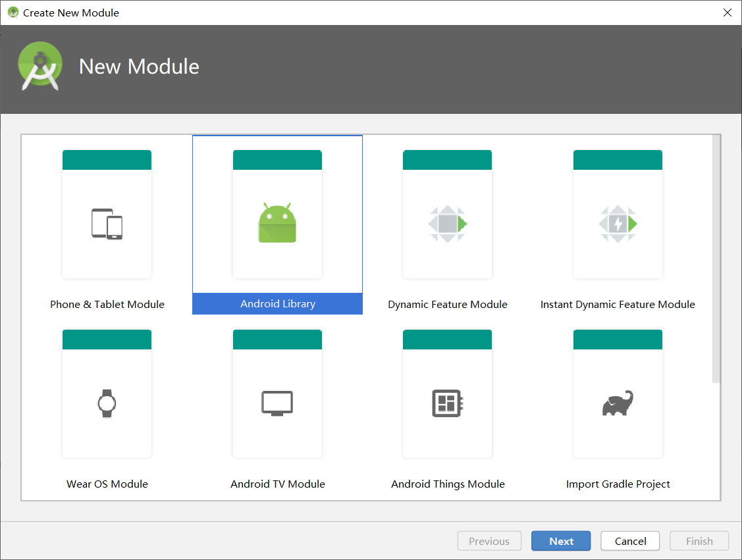This screenshot has height=560, width=742.
Task: Click the Previous button
Action: tap(489, 540)
